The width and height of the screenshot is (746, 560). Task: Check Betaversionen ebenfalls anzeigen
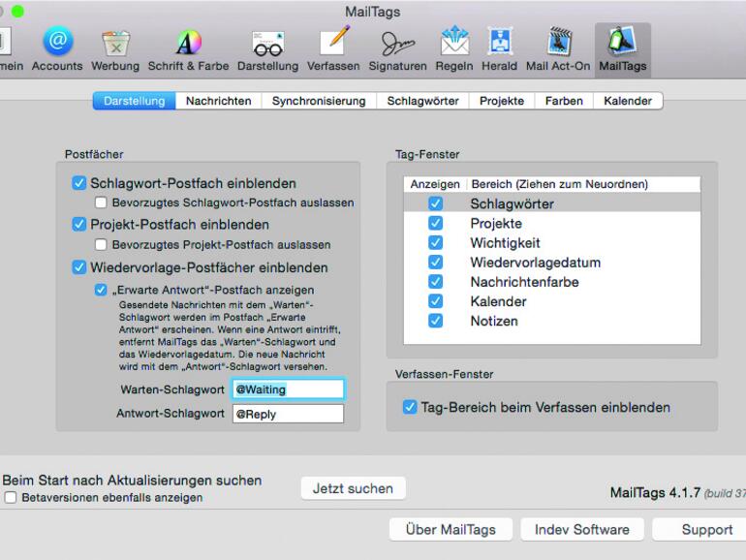pos(11,498)
